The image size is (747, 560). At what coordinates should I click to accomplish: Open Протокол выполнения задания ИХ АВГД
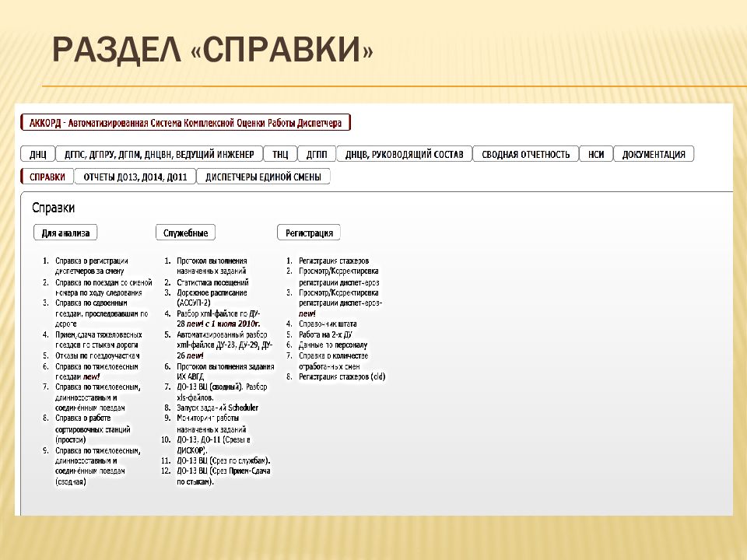(226, 372)
